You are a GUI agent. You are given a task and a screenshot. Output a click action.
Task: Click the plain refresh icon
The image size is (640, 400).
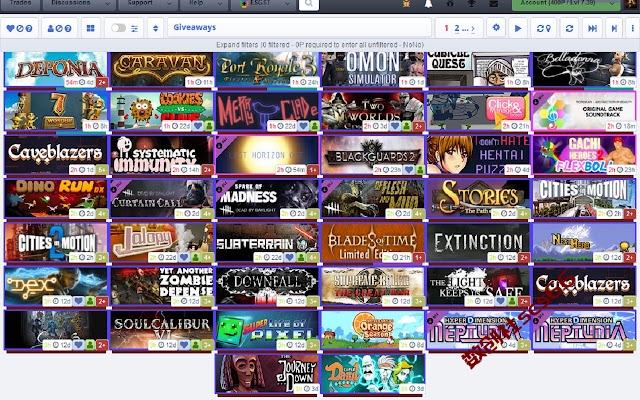[569, 28]
